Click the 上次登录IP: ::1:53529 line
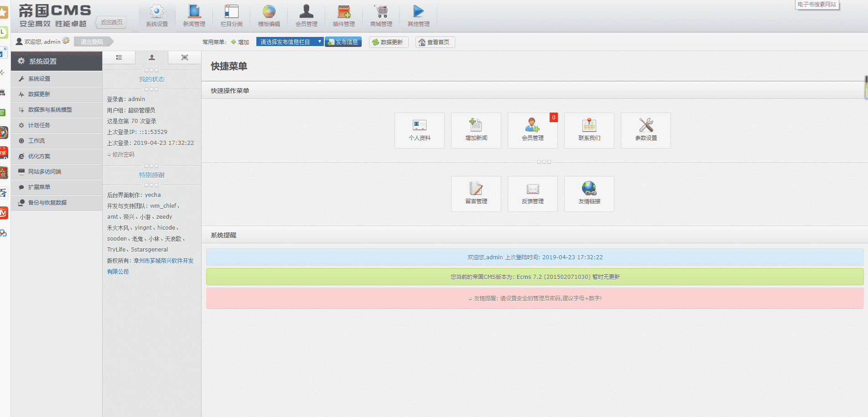 [137, 132]
